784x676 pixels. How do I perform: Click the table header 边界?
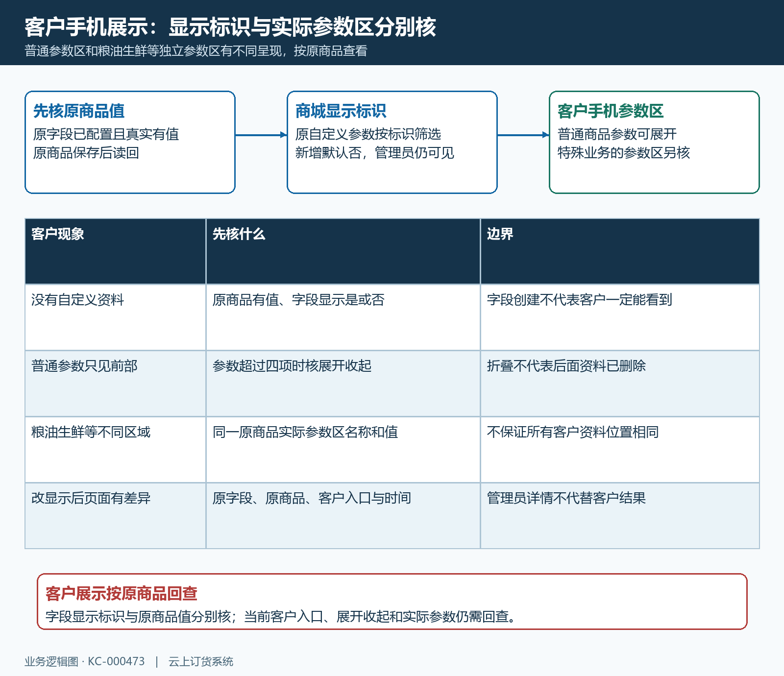620,251
